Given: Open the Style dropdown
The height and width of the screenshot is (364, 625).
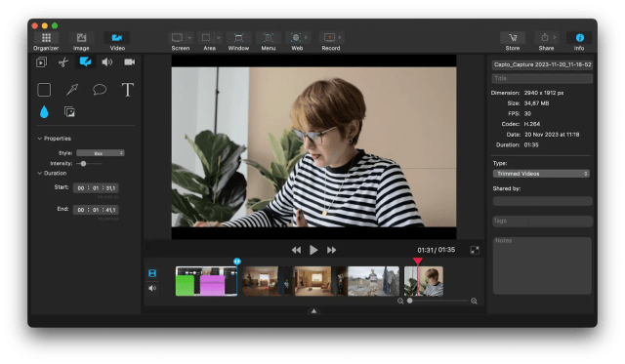Looking at the screenshot, I should [x=101, y=153].
